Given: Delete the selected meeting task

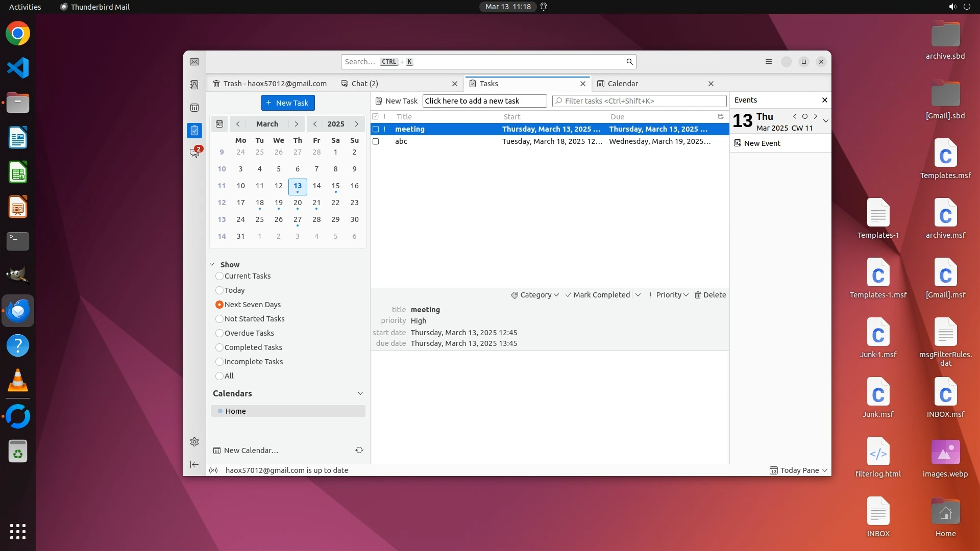Looking at the screenshot, I should coord(710,295).
